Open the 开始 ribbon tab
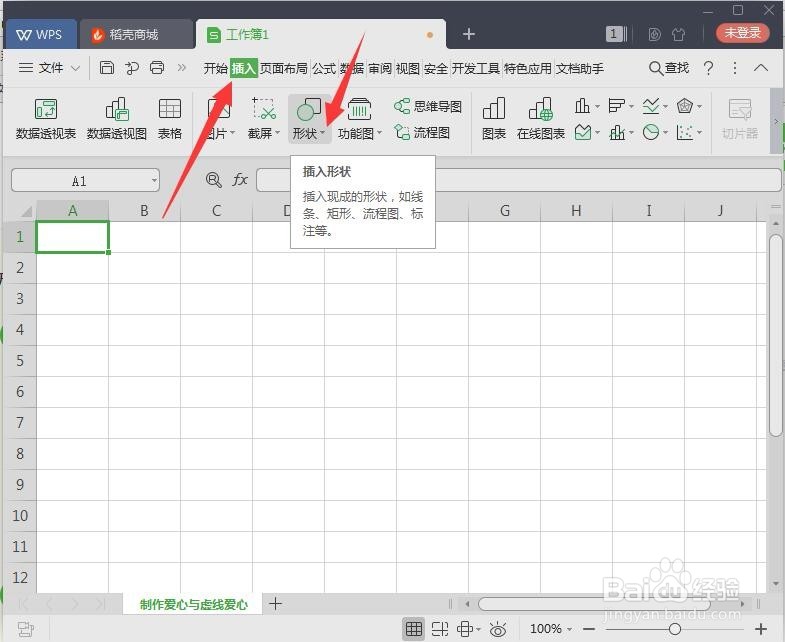The height and width of the screenshot is (642, 785). [216, 68]
